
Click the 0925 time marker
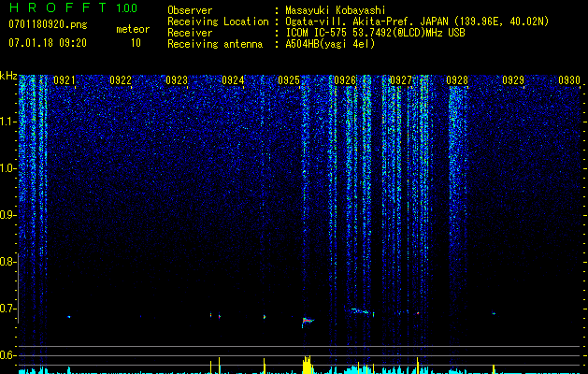click(289, 79)
